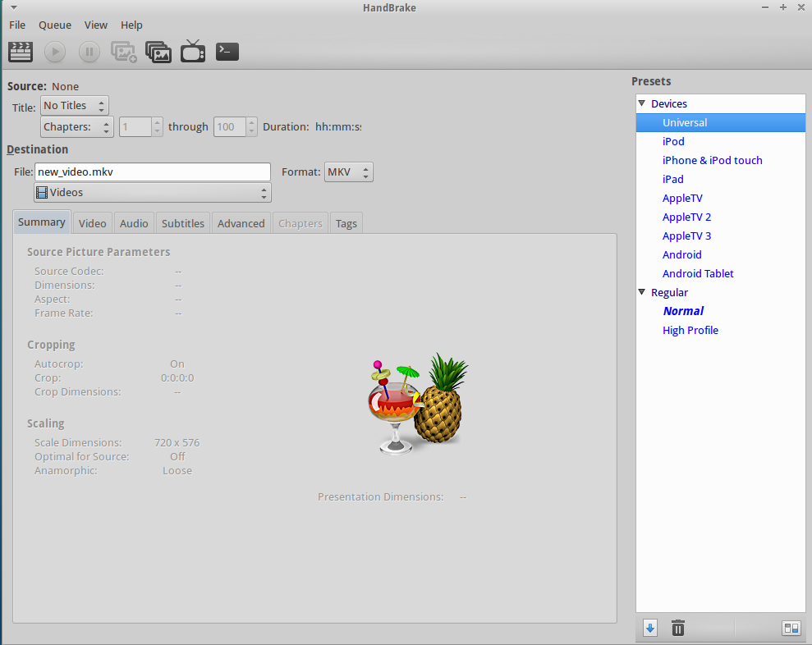Add to queue toolbar icon

pyautogui.click(x=124, y=52)
